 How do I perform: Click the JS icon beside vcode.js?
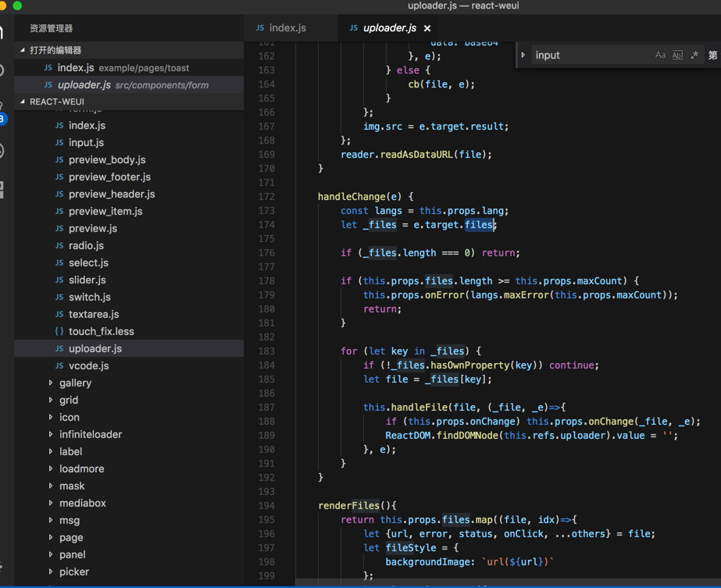pyautogui.click(x=59, y=365)
